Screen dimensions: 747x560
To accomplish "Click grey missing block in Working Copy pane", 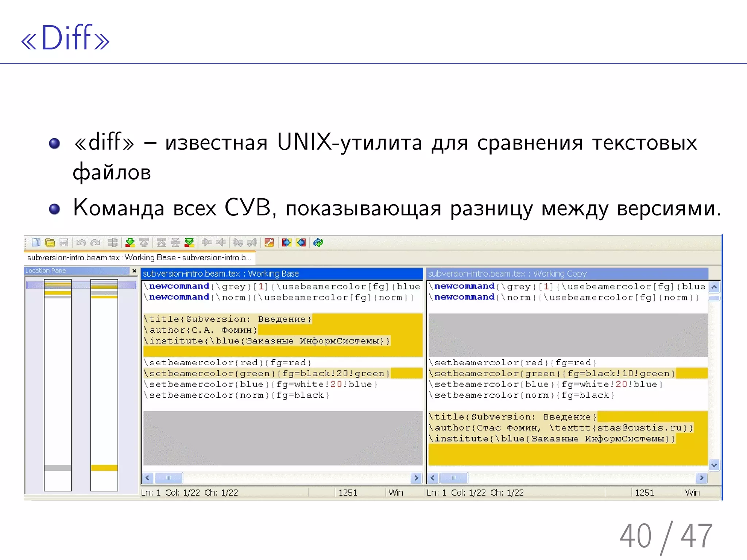I will [568, 335].
